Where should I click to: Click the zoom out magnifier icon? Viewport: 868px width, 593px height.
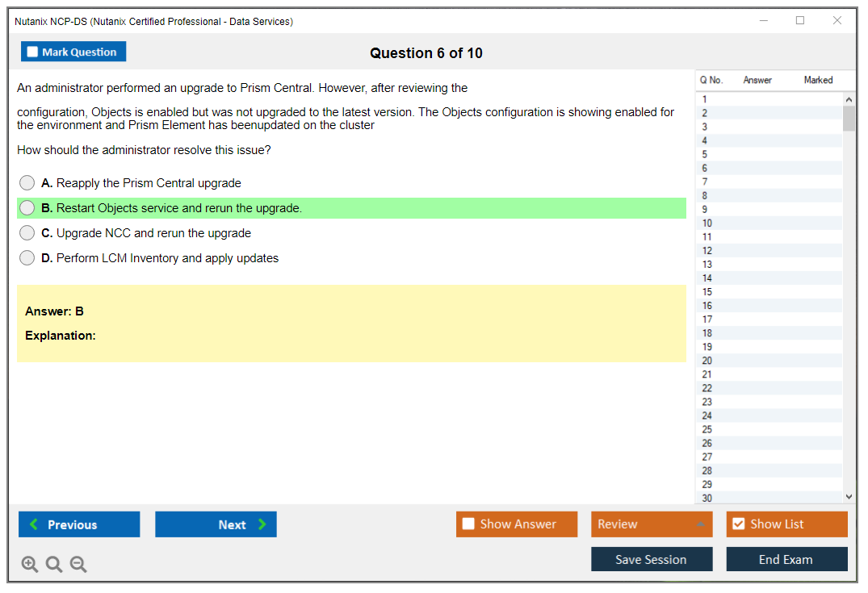tap(78, 565)
